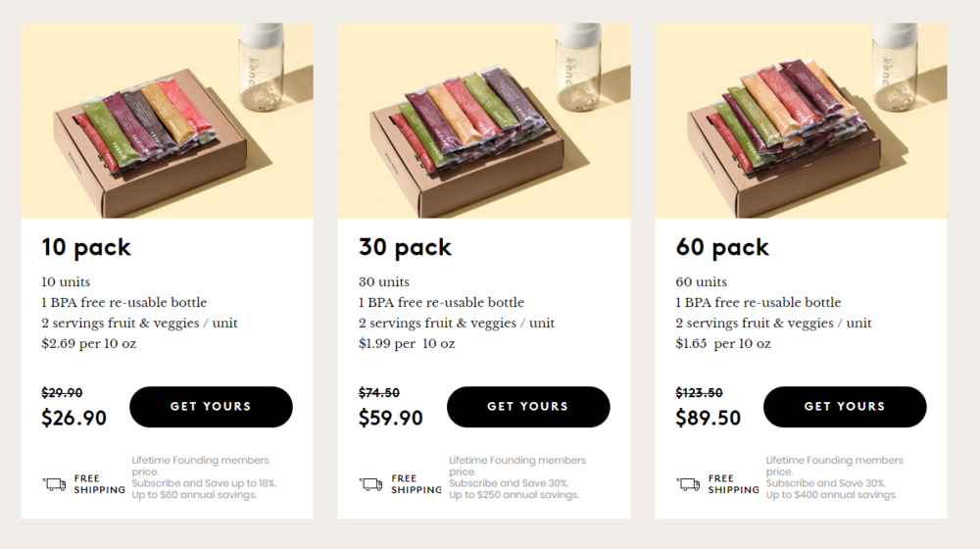This screenshot has width=980, height=549.
Task: Click the "10 pack" title
Action: pos(86,247)
